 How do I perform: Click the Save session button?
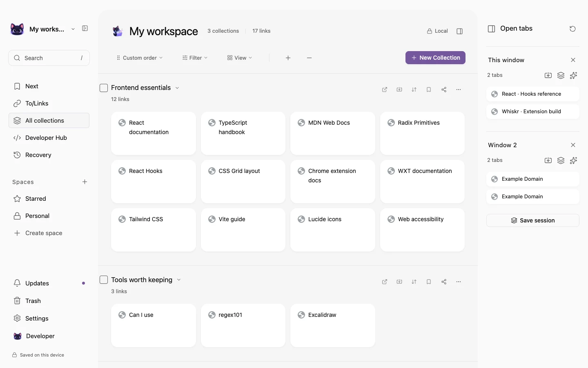[x=533, y=220]
